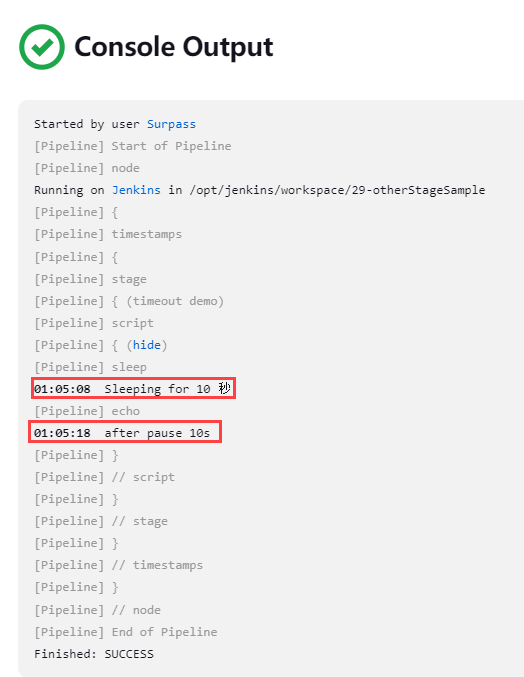This screenshot has height=677, width=524.
Task: Click the 'Finished: SUCCESS' line
Action: (94, 654)
